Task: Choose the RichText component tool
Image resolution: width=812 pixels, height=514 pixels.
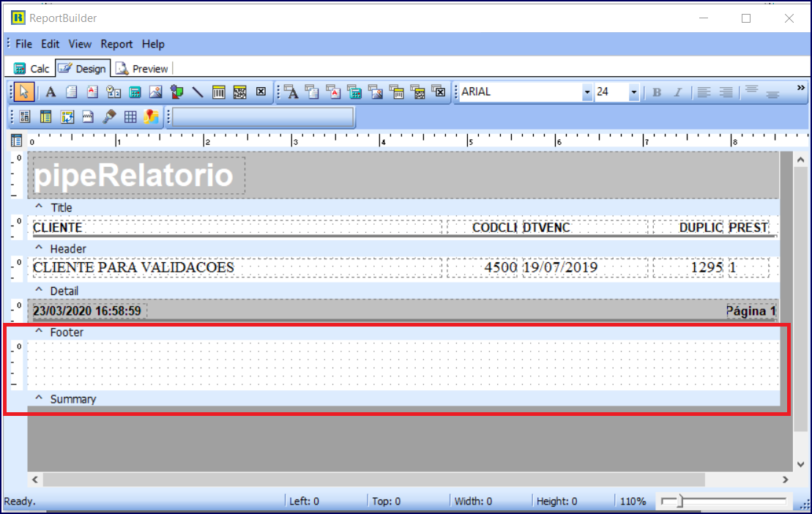Action: point(92,92)
